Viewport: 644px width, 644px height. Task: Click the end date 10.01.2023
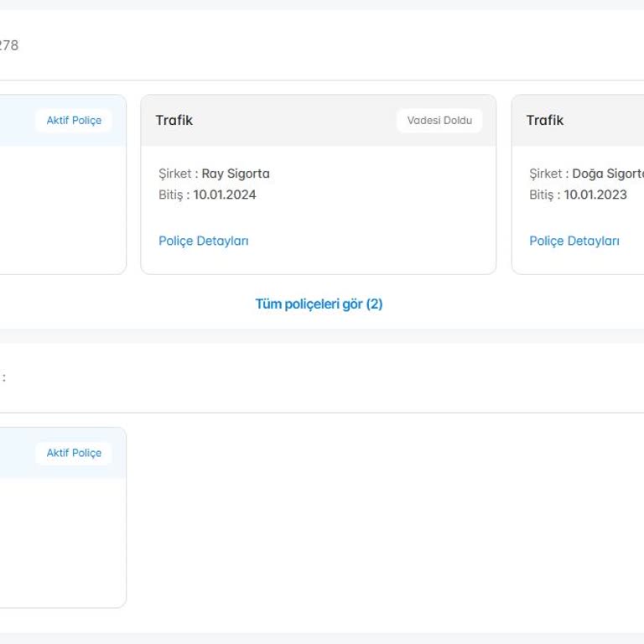coord(595,195)
